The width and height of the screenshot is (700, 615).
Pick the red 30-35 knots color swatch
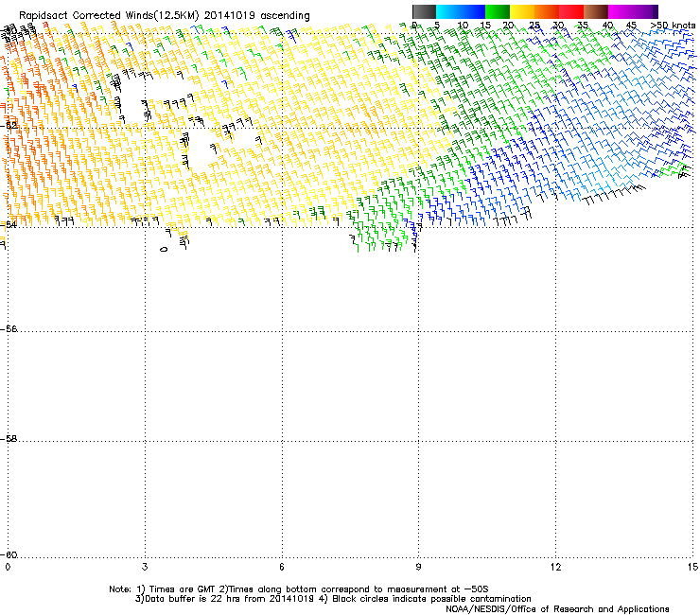pyautogui.click(x=571, y=11)
